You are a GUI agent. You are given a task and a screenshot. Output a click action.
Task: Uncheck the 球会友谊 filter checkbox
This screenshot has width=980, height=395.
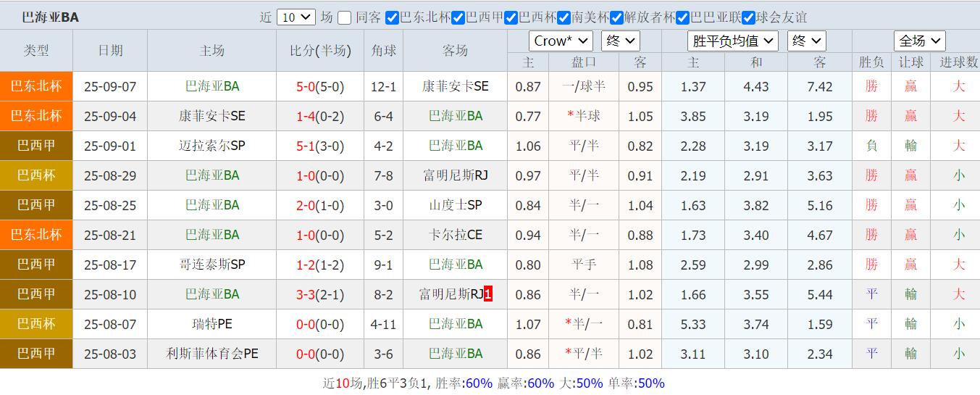coord(749,17)
